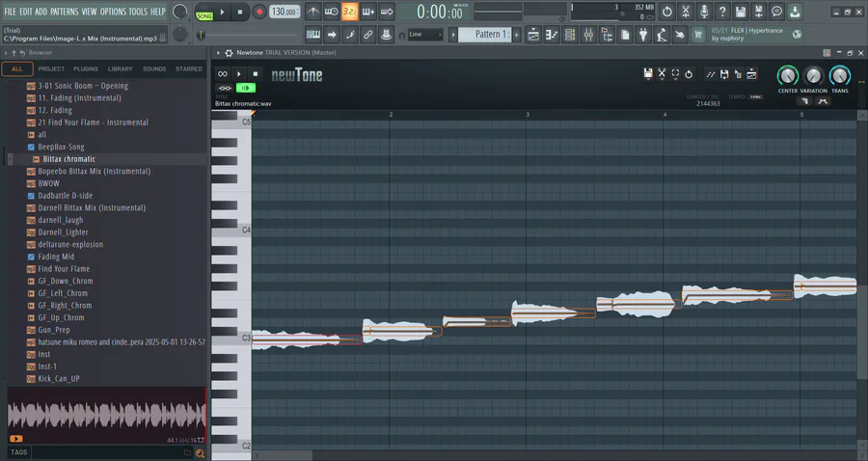Toggle Newtone green slave playback button

pos(246,88)
